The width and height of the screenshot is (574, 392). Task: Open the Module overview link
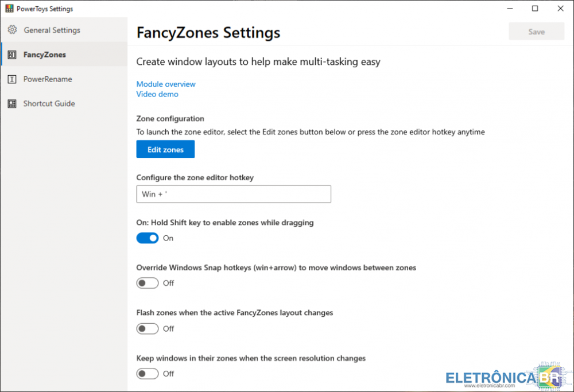coord(166,84)
